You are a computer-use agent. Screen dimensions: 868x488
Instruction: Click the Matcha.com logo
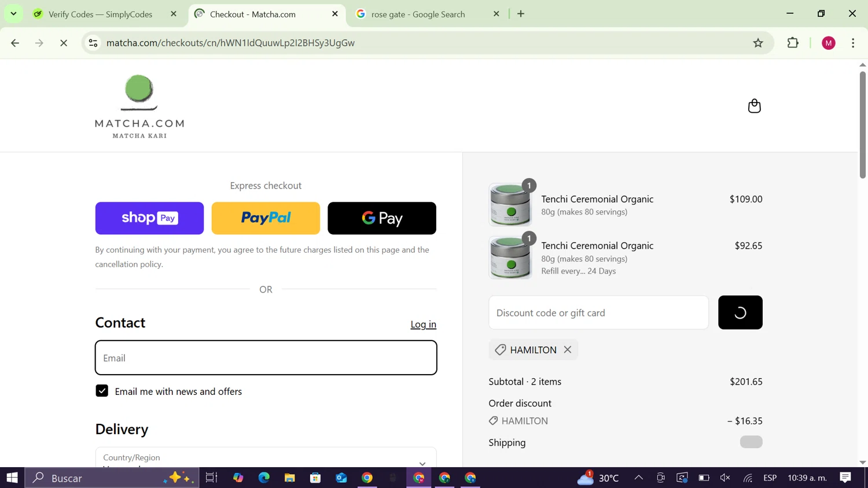pyautogui.click(x=139, y=106)
